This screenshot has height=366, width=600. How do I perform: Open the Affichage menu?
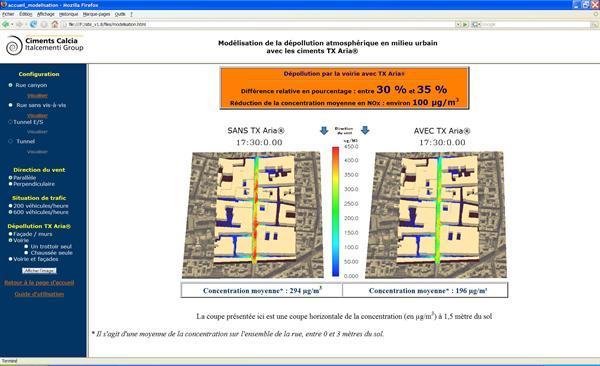pos(46,14)
